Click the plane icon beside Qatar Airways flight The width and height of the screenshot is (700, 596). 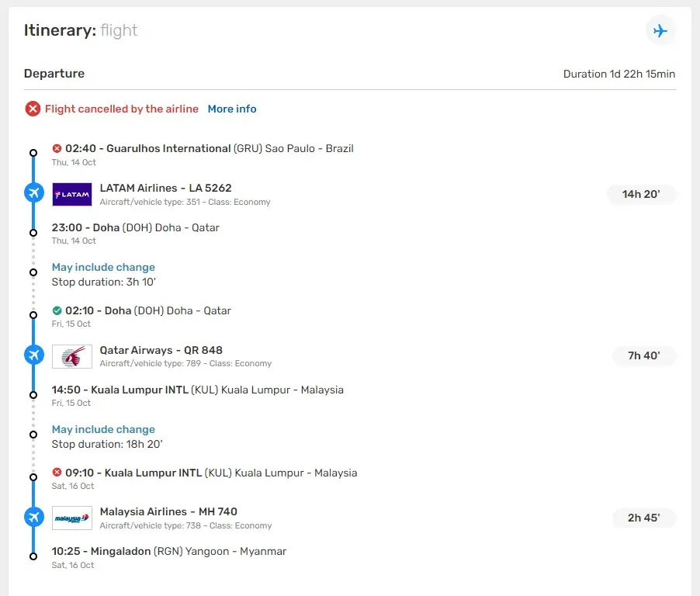(33, 355)
